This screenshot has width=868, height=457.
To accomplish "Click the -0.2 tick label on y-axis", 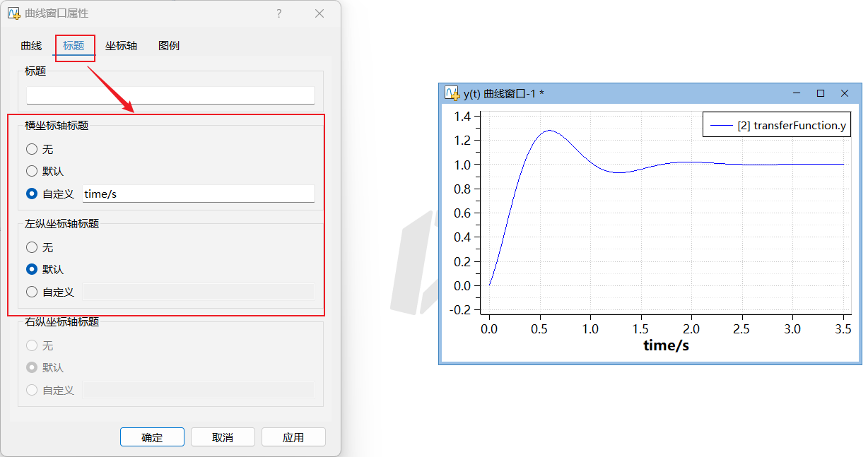I will (460, 309).
